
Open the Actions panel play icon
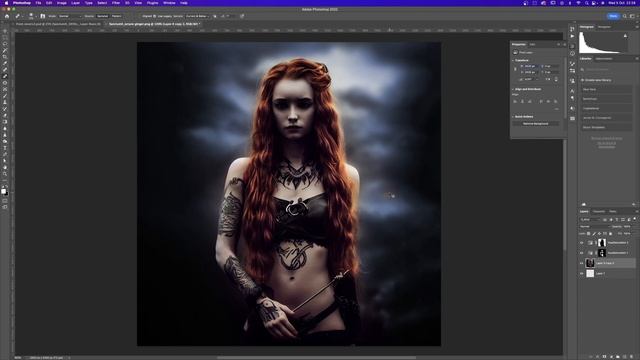pos(572,36)
